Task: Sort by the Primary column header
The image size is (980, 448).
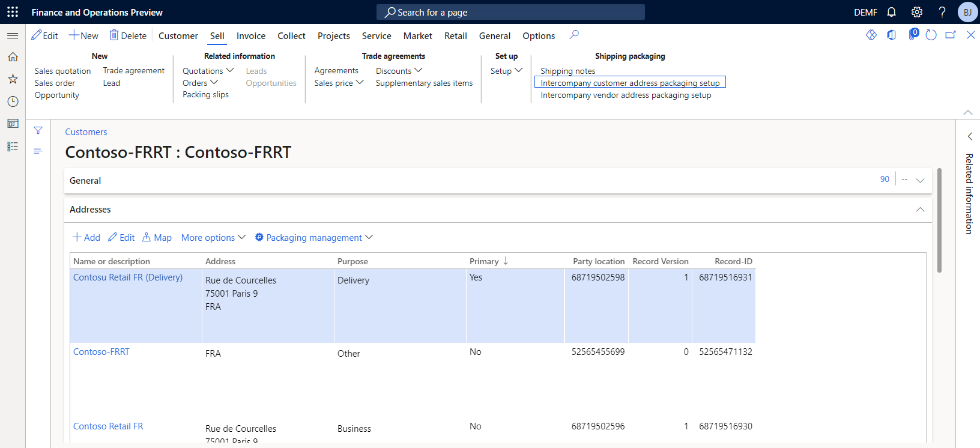Action: [489, 261]
